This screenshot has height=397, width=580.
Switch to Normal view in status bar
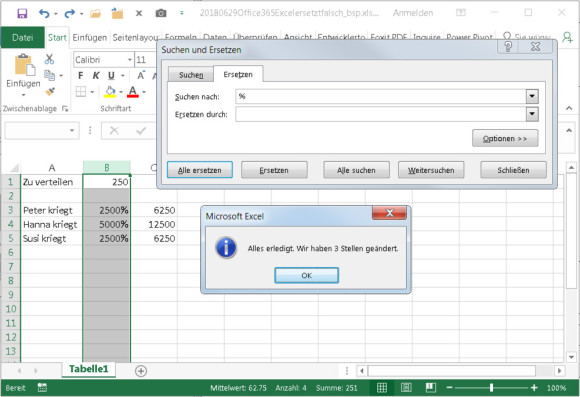coord(382,388)
